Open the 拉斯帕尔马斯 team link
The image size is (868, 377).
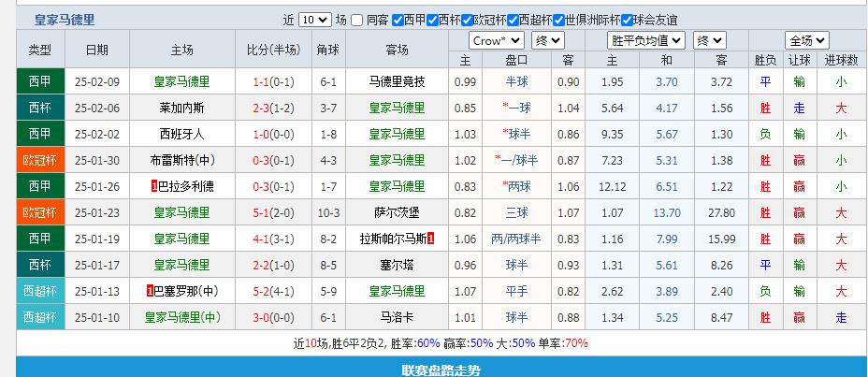[x=393, y=239]
